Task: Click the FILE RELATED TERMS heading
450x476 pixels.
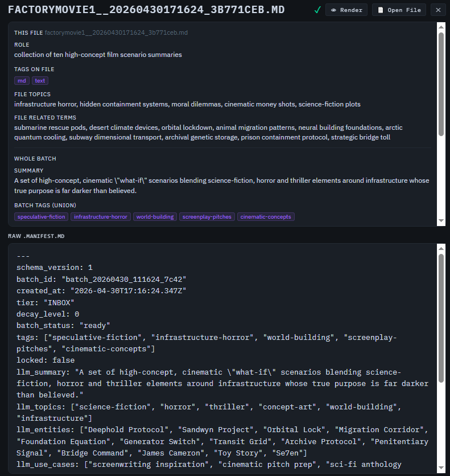Action: pos(45,117)
